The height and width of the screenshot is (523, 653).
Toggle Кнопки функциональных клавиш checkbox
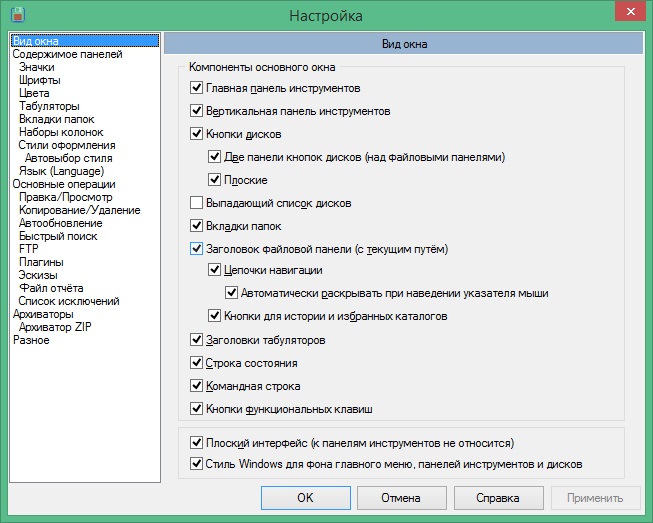click(x=196, y=408)
